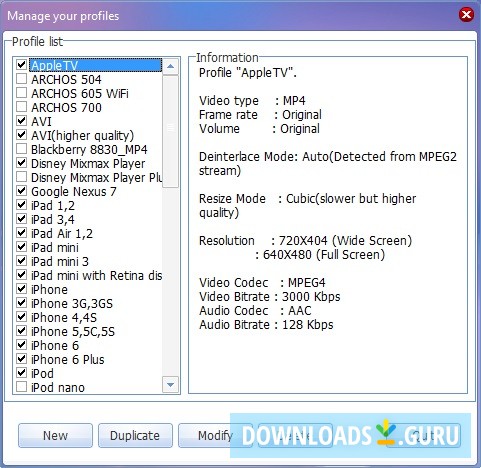Select the iPod profile entry
481x468 pixels.
(42, 373)
